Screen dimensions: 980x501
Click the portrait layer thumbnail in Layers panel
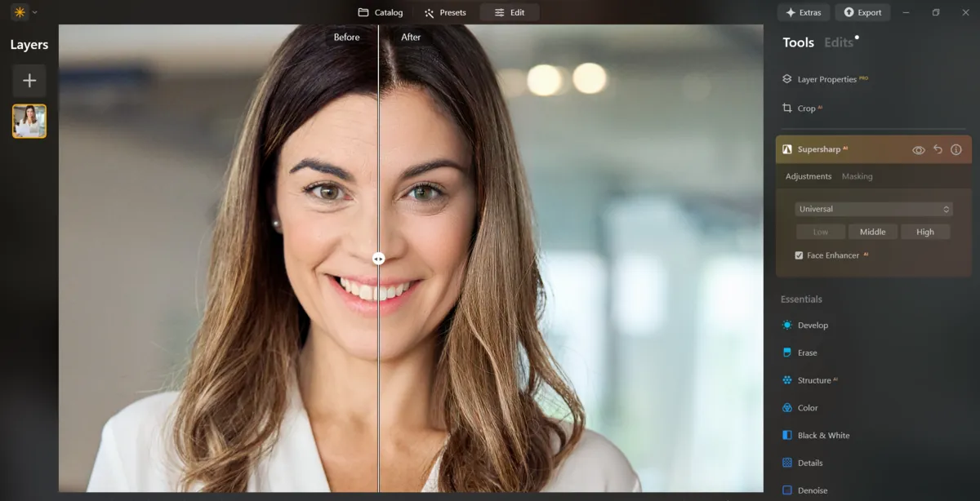[29, 121]
